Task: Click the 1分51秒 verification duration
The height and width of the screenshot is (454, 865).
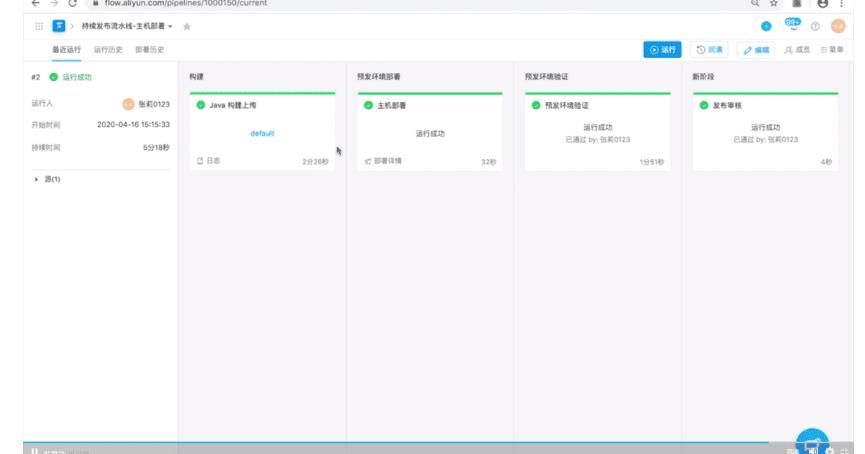Action: (x=652, y=162)
